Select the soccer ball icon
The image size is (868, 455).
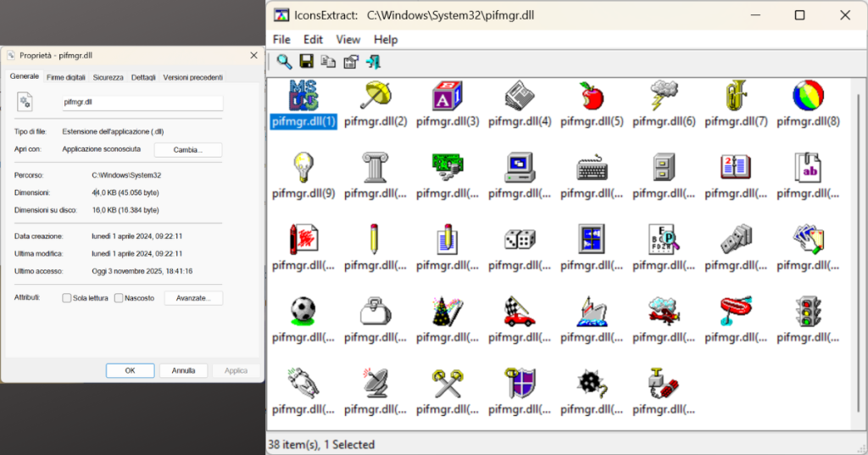[x=303, y=311]
